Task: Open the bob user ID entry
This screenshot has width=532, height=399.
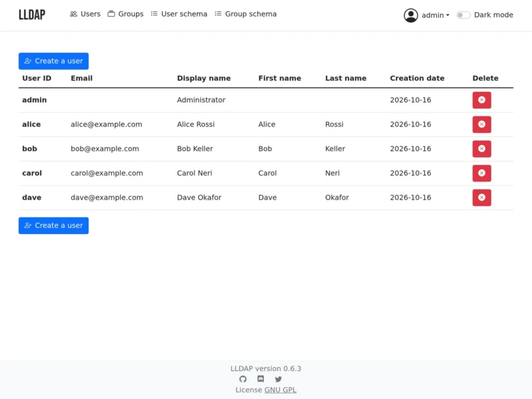Action: pyautogui.click(x=29, y=149)
